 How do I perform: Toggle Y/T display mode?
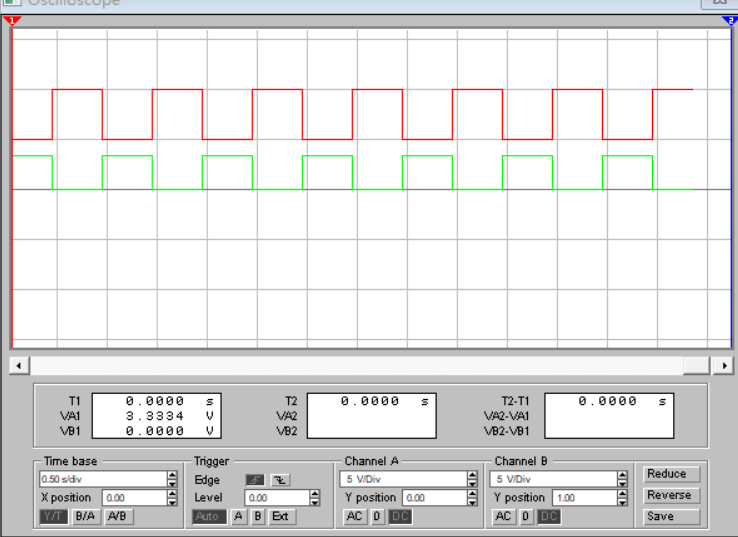[52, 517]
